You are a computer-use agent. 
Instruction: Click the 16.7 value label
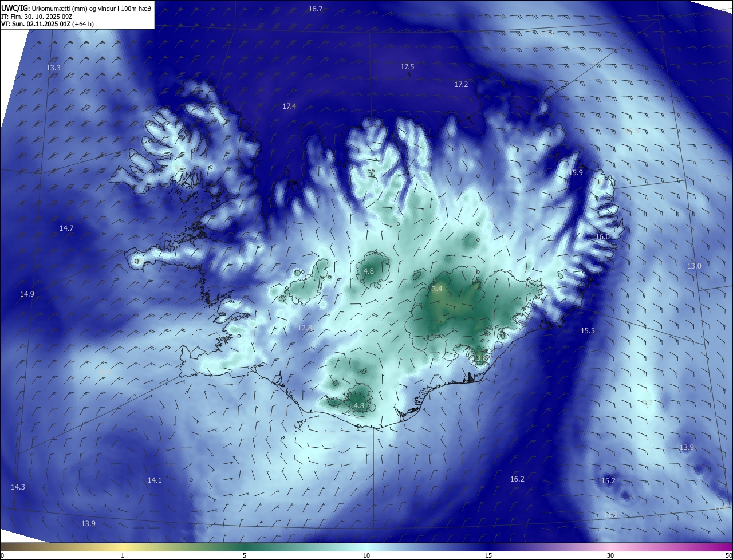coord(316,9)
